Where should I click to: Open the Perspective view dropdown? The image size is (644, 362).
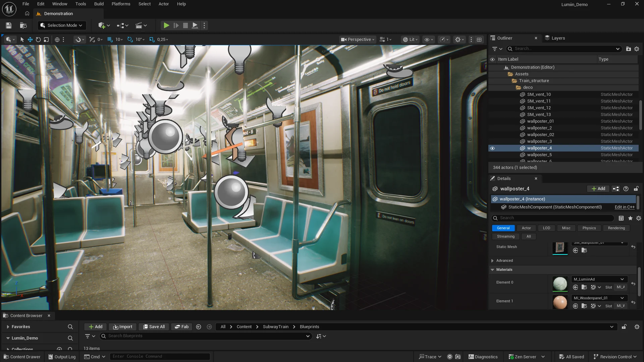point(358,40)
